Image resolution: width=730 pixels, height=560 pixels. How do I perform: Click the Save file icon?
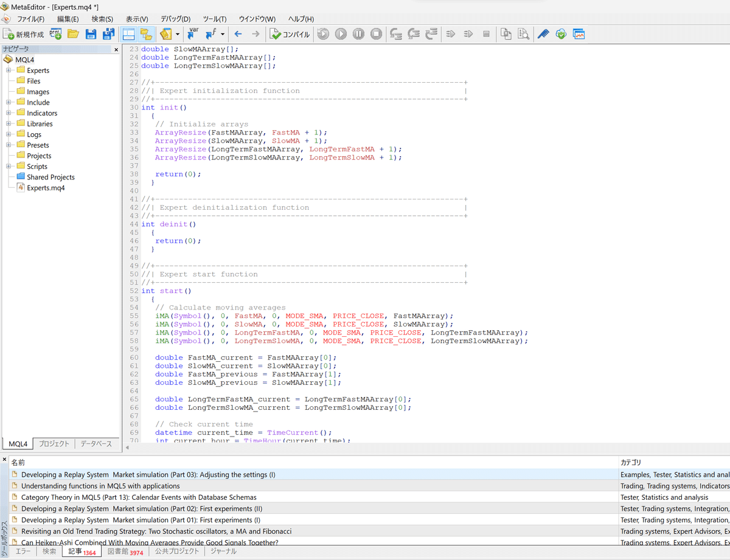click(91, 34)
